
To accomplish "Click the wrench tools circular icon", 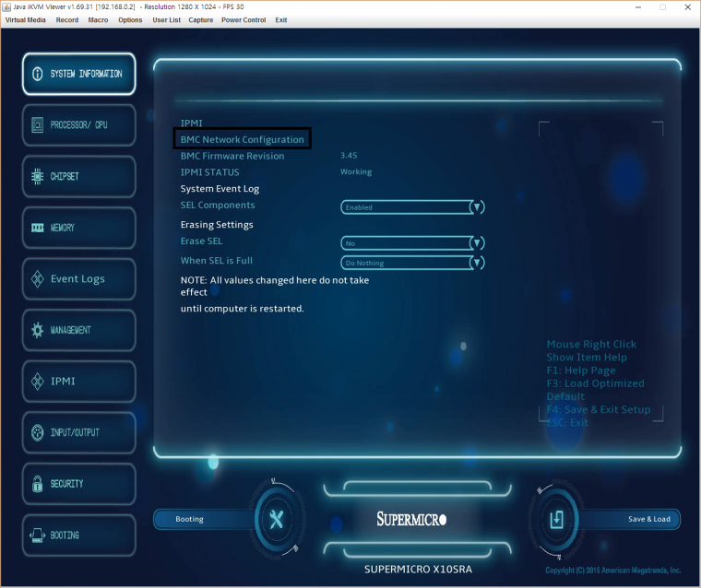I will 277,519.
